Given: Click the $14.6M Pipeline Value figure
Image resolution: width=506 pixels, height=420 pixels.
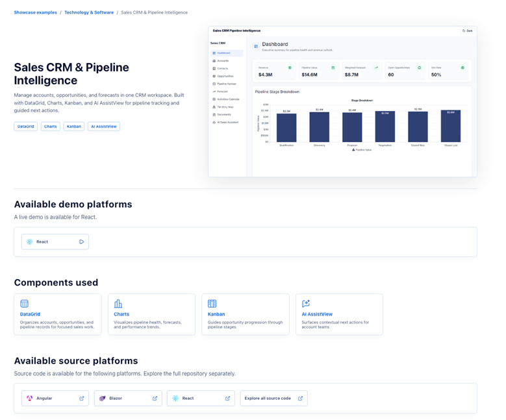Looking at the screenshot, I should (309, 75).
